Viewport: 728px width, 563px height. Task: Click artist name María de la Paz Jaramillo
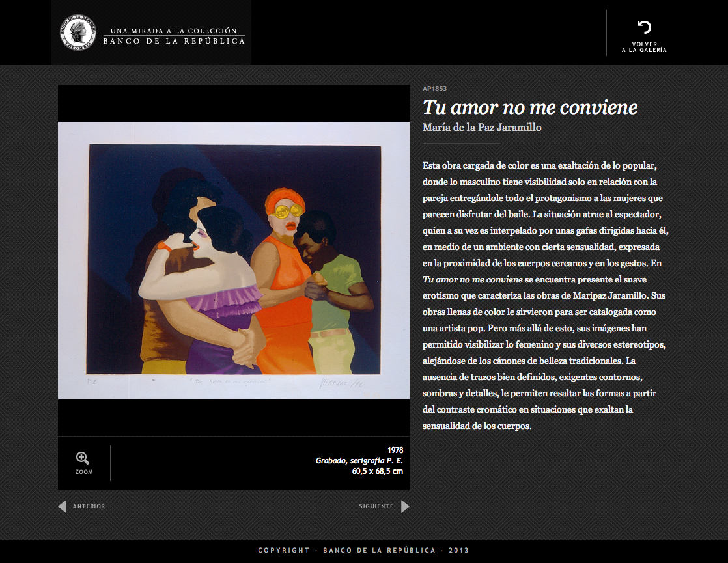[482, 128]
